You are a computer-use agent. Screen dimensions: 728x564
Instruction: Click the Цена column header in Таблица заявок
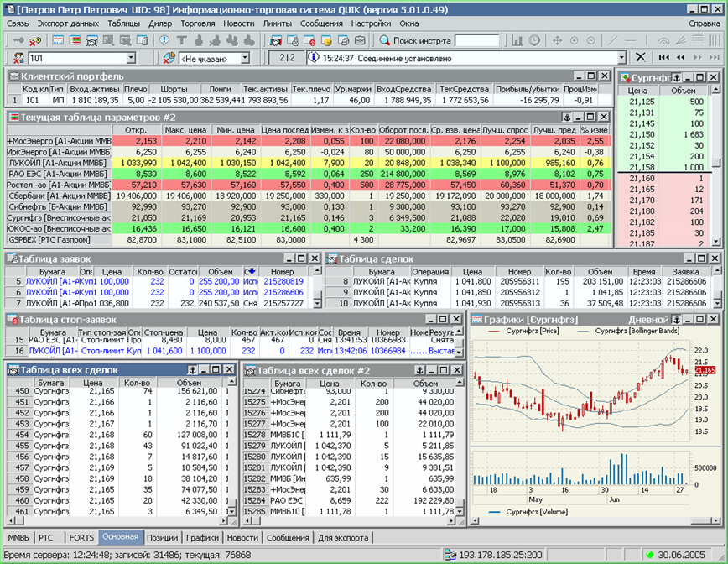[112, 272]
